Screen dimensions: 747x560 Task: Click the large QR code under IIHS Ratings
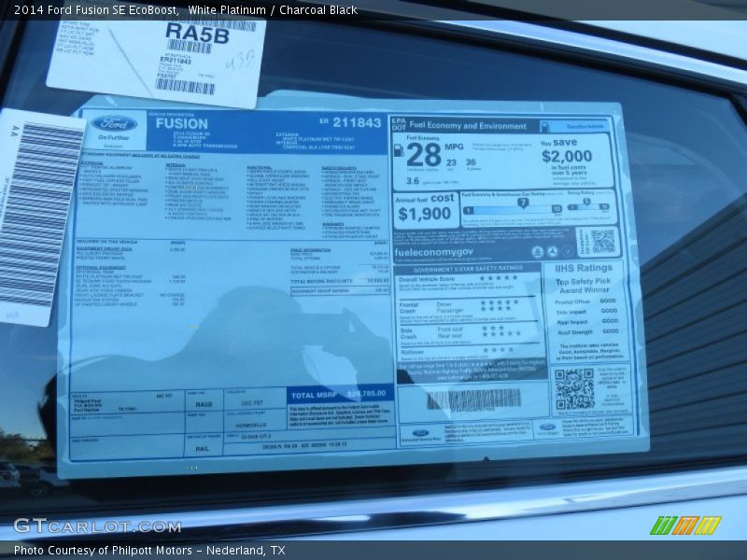574,388
